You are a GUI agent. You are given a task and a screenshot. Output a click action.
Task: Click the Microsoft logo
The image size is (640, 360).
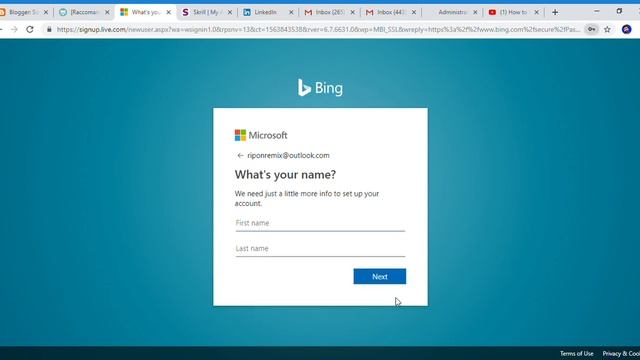pyautogui.click(x=261, y=135)
